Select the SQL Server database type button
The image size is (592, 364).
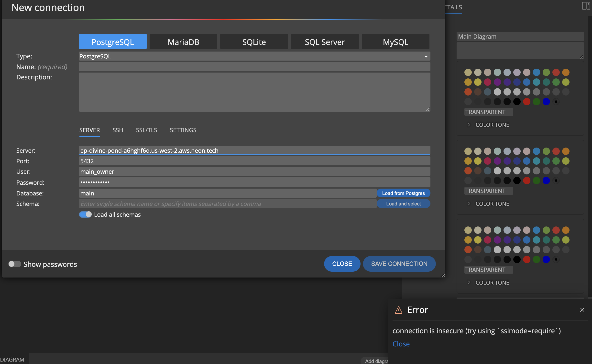[x=325, y=42]
